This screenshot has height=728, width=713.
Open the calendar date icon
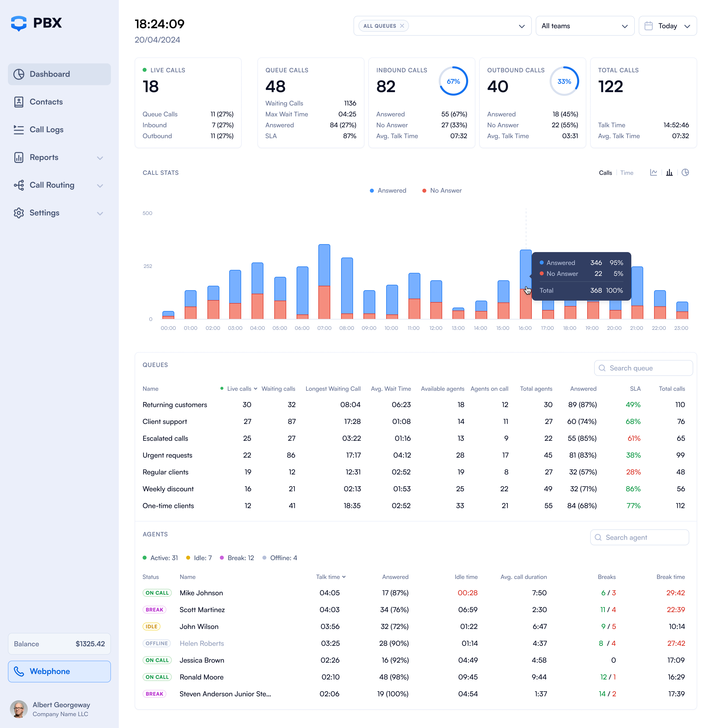(649, 26)
